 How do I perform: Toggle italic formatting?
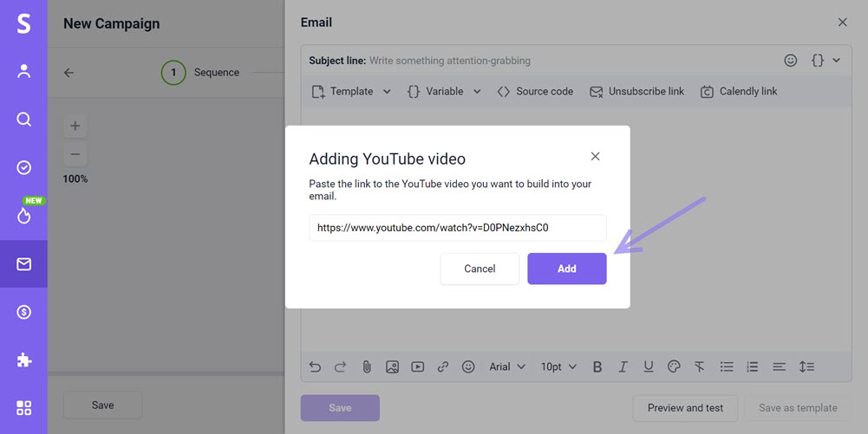click(623, 366)
